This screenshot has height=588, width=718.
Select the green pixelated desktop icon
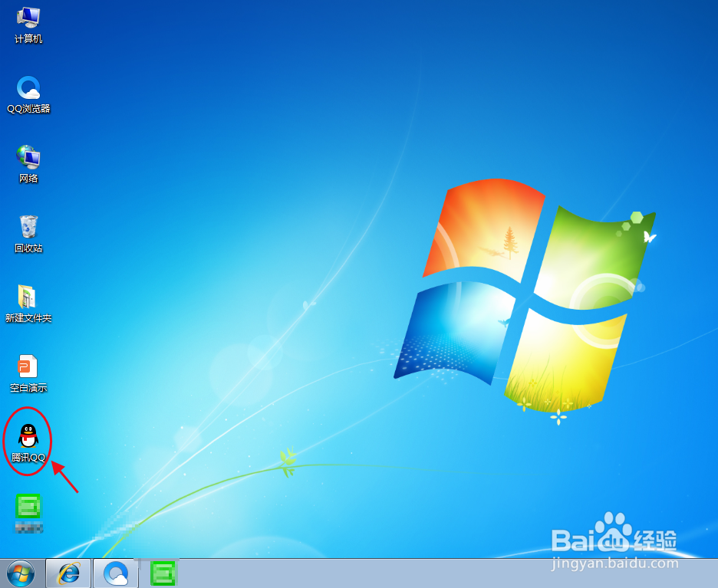pos(28,513)
